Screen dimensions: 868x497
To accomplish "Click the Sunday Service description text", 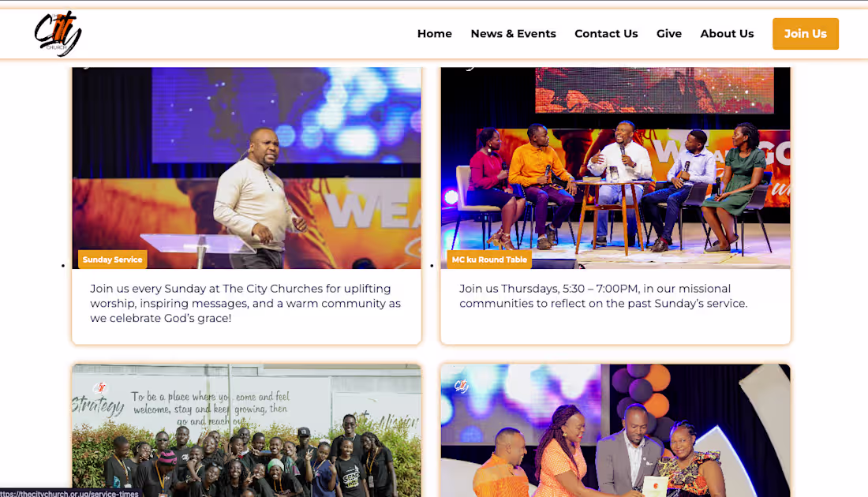I will 245,303.
